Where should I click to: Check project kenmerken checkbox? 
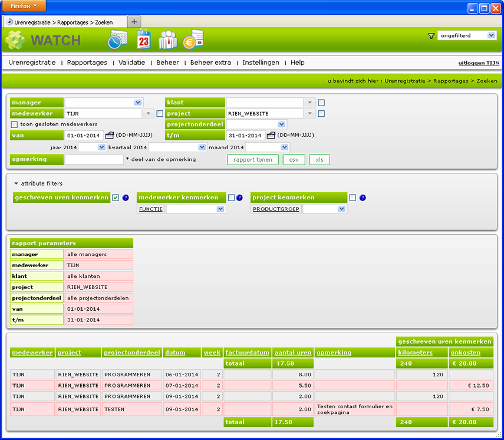[x=353, y=198]
